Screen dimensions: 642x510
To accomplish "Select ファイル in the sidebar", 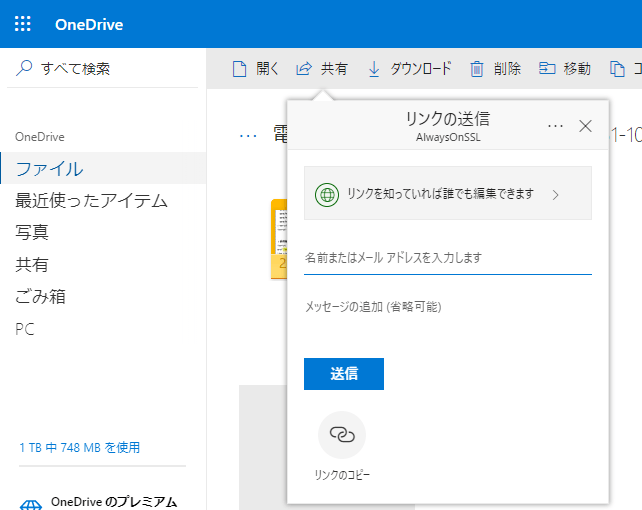I will [103, 168].
